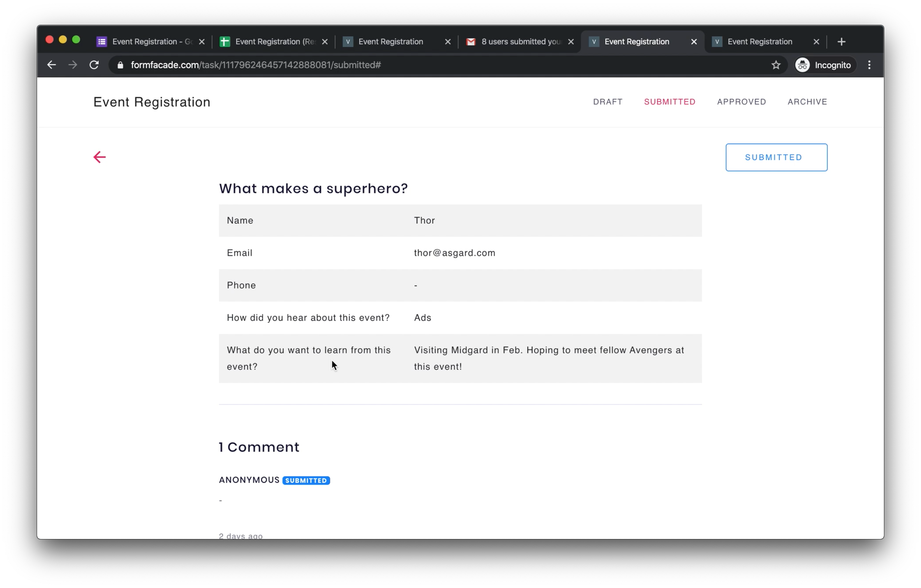Click the ANONYMOUS SUBMITTED badge
The height and width of the screenshot is (588, 921).
tap(306, 480)
